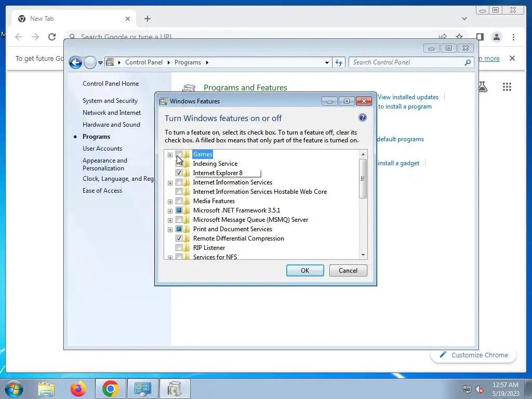Open Chrome three-dot menu

click(x=513, y=37)
